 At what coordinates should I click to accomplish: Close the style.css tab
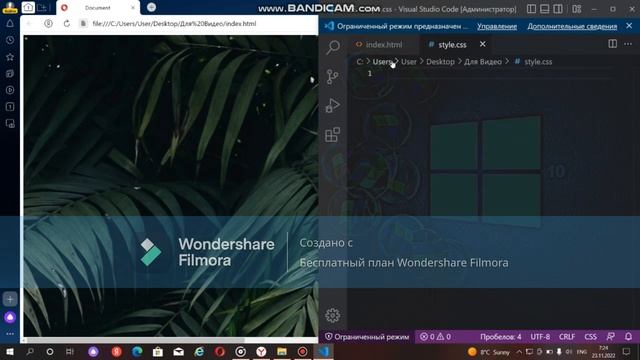[482, 44]
